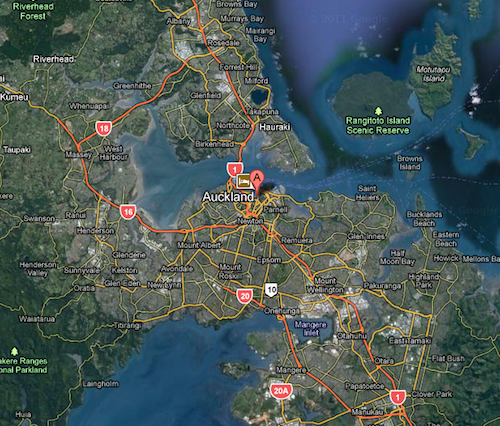This screenshot has height=426, width=500.
Task: Click the Highway 1 shield near Clover Park
Action: pyautogui.click(x=397, y=397)
